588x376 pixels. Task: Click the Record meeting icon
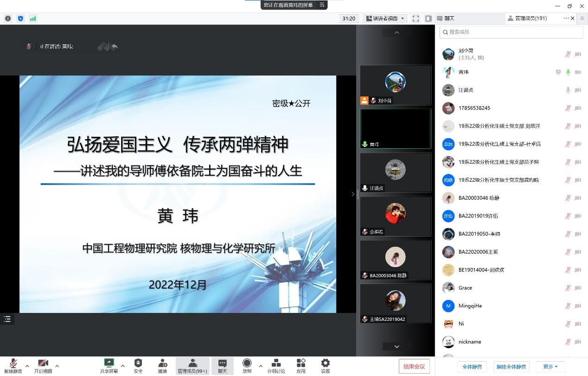point(247,363)
